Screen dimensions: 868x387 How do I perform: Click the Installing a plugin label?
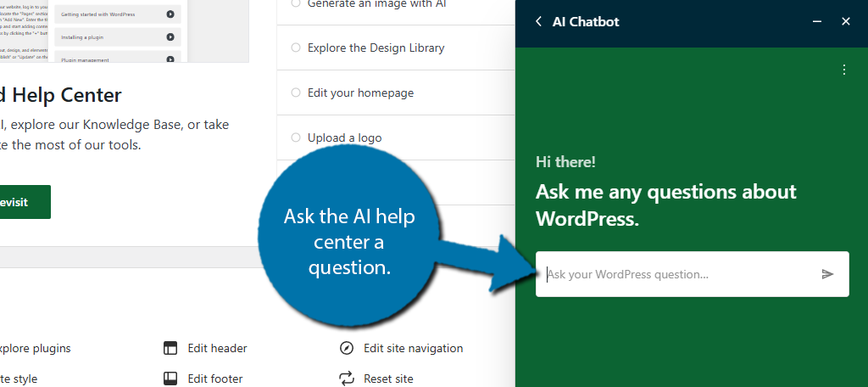(x=82, y=37)
